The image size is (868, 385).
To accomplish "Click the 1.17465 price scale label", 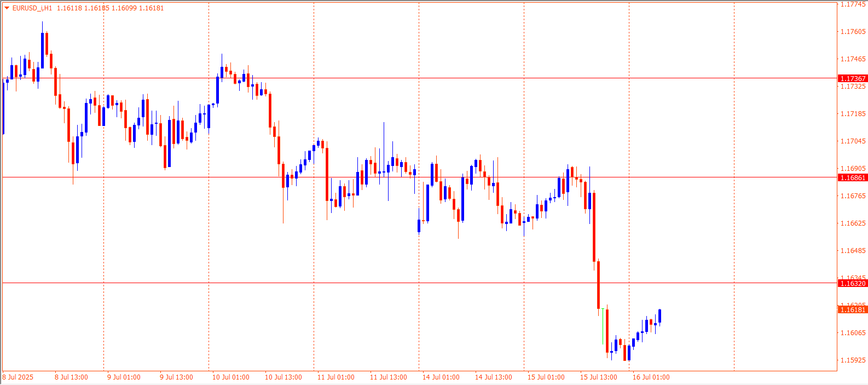I will coord(853,59).
